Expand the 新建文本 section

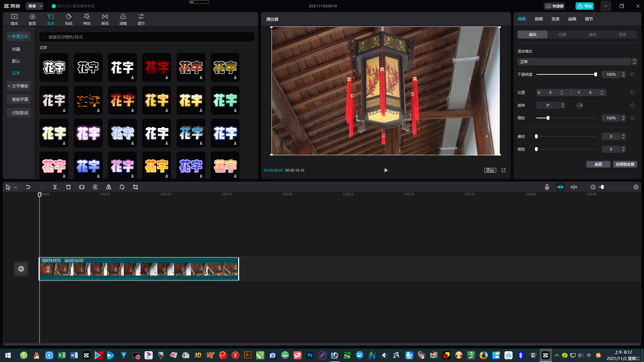[19, 36]
